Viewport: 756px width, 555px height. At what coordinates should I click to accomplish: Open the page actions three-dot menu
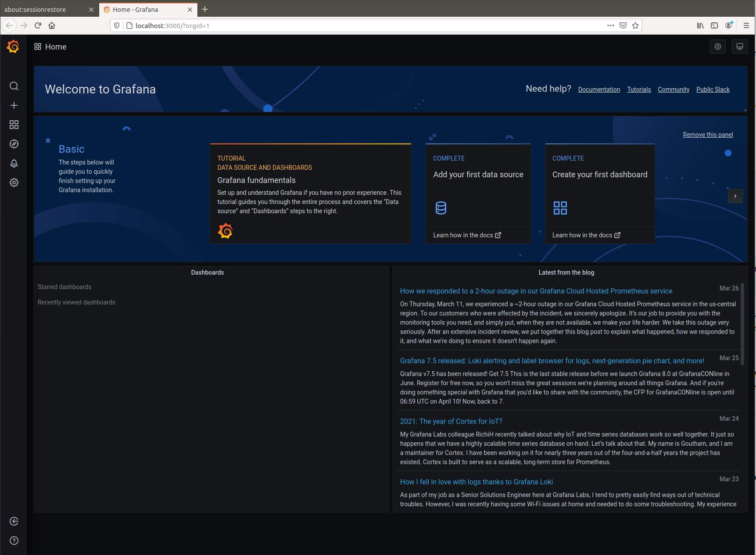611,25
